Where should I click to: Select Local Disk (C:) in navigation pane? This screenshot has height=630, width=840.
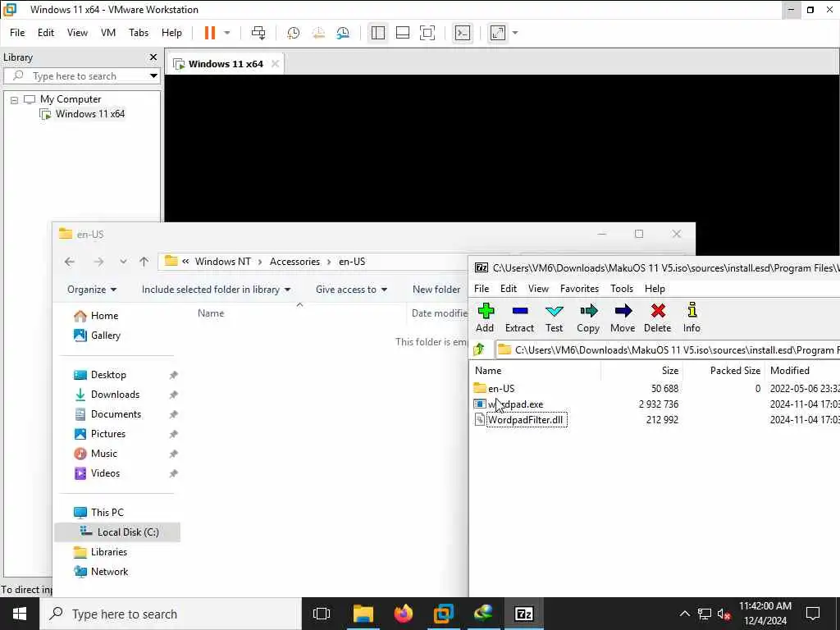[118, 532]
